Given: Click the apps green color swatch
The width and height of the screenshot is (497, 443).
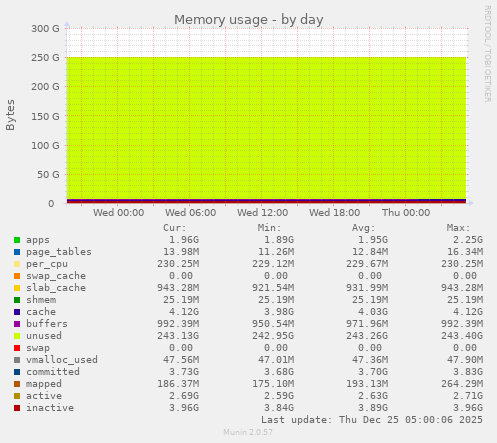Looking at the screenshot, I should [x=17, y=240].
